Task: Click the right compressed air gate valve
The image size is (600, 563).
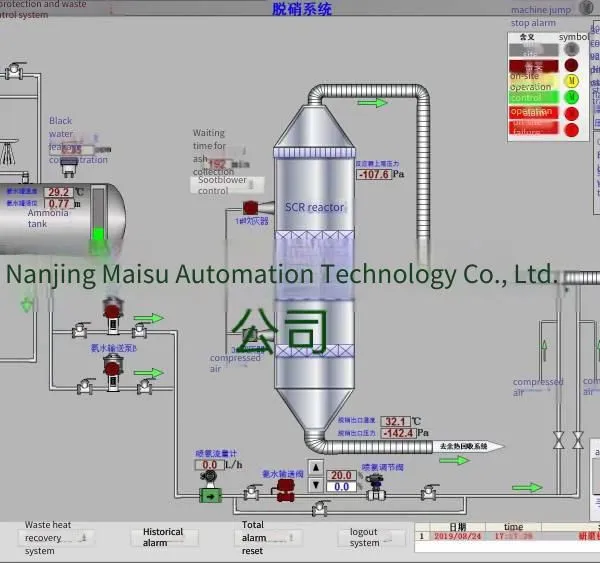Action: pyautogui.click(x=577, y=440)
